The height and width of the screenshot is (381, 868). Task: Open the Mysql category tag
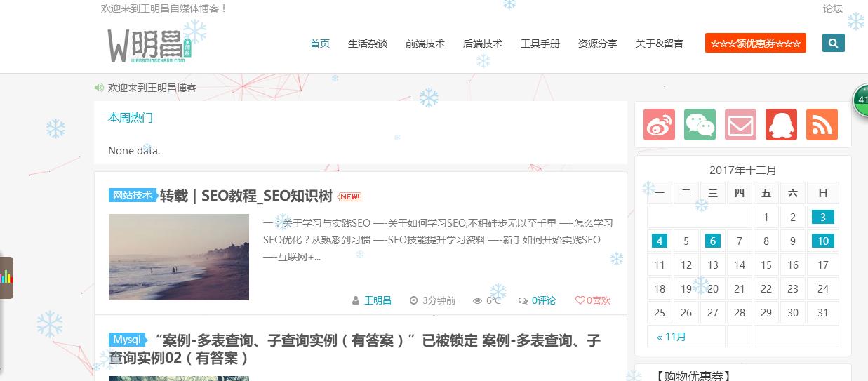(x=127, y=340)
